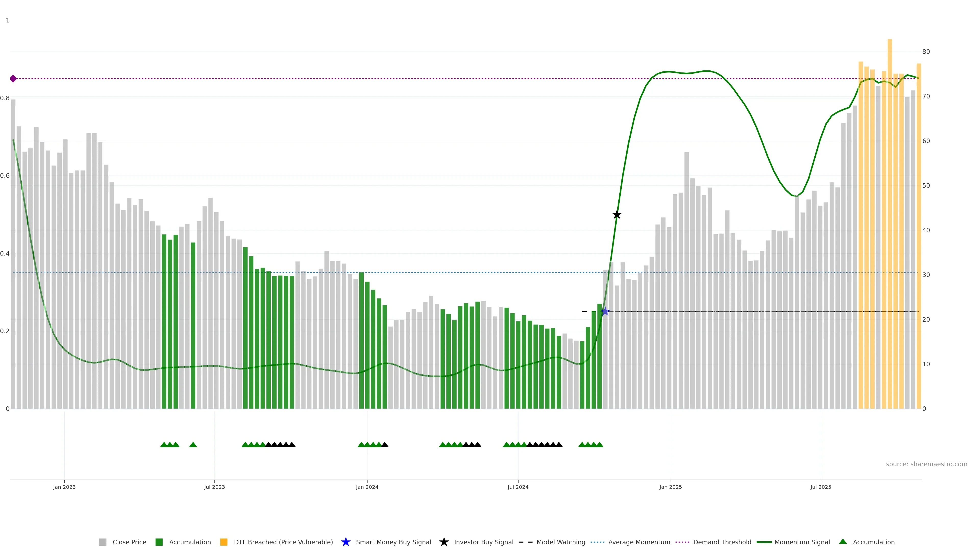Click the green Accumulation legend square swatch
The width and height of the screenshot is (980, 551).
click(159, 542)
